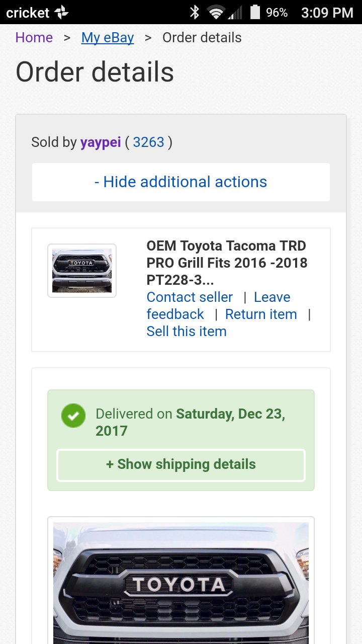Expand Show shipping details

(181, 464)
